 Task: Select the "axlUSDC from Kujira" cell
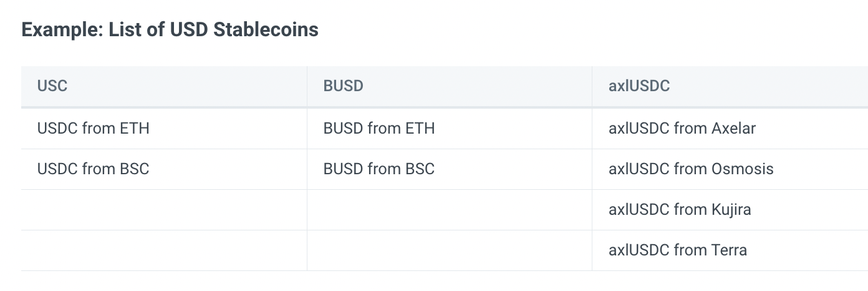tap(730, 210)
